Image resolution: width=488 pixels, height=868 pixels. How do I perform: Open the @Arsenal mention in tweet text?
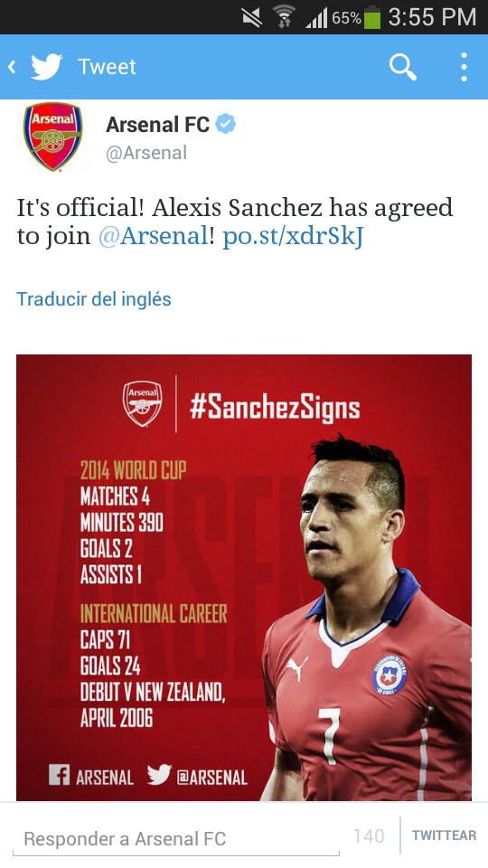point(153,236)
